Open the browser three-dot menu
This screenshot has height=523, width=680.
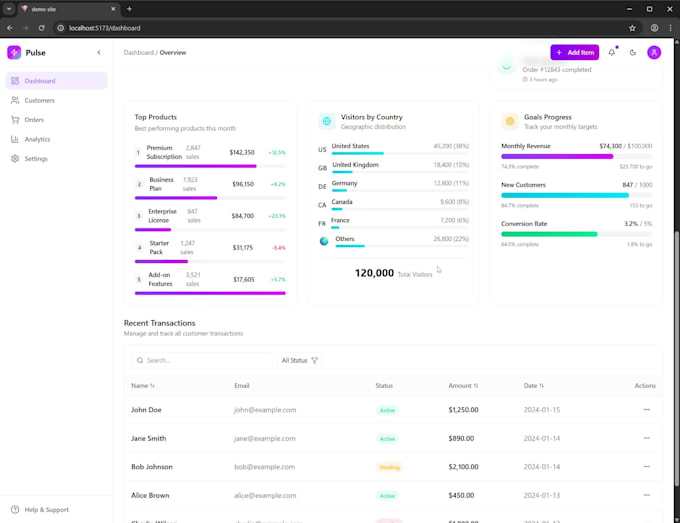(670, 28)
